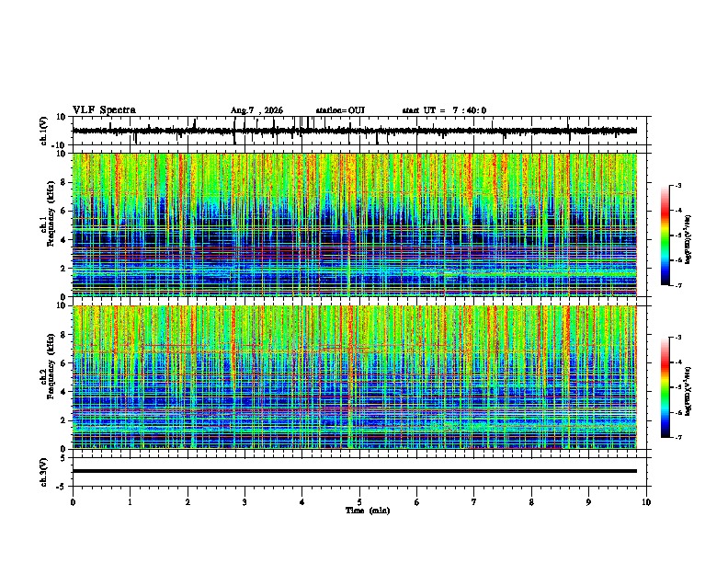
Task: Click the 'VLF Spectra' plot title
Action: pyautogui.click(x=104, y=110)
